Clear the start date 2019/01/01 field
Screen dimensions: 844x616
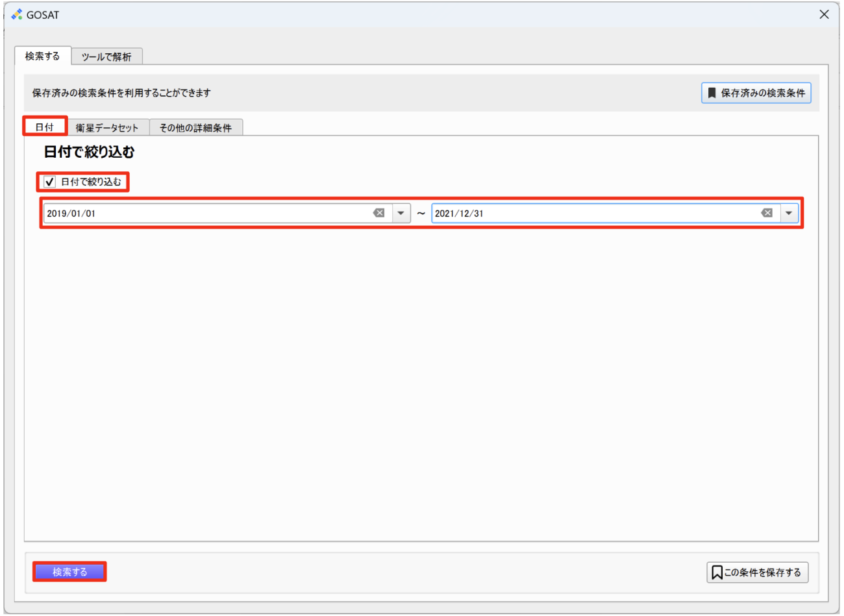click(379, 213)
